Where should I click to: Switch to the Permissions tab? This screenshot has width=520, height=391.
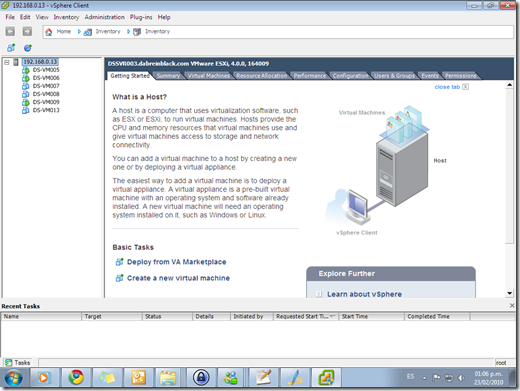(x=461, y=76)
